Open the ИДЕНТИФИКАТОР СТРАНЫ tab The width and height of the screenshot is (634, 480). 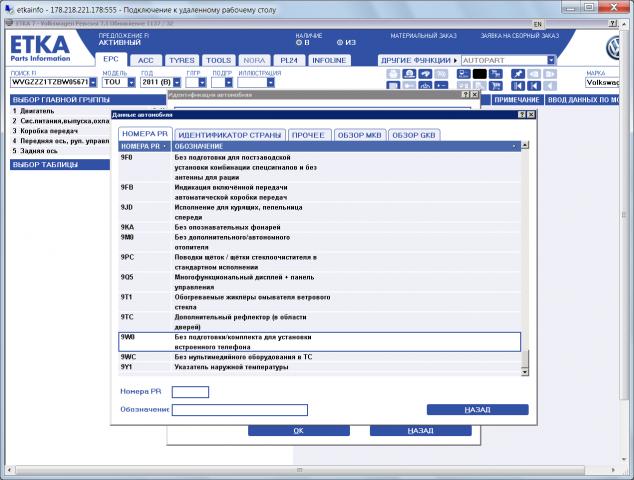[230, 135]
